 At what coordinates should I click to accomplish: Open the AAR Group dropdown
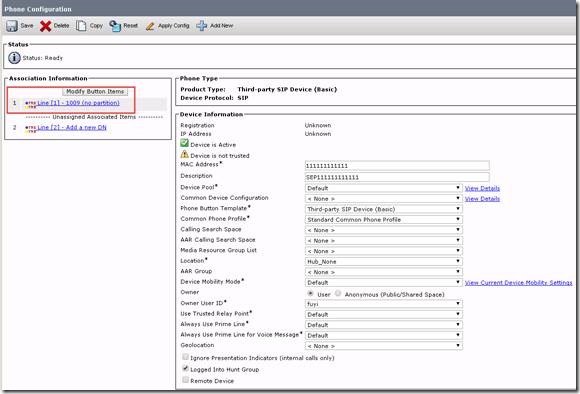[x=384, y=272]
